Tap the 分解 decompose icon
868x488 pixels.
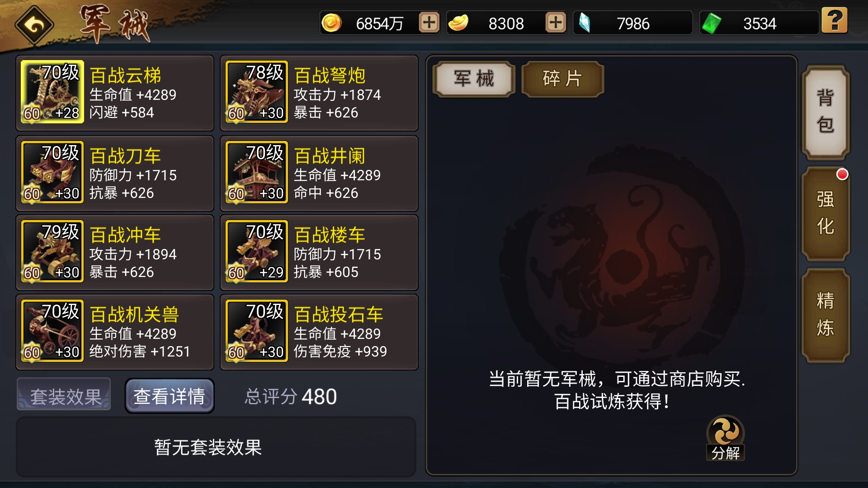coord(725,437)
